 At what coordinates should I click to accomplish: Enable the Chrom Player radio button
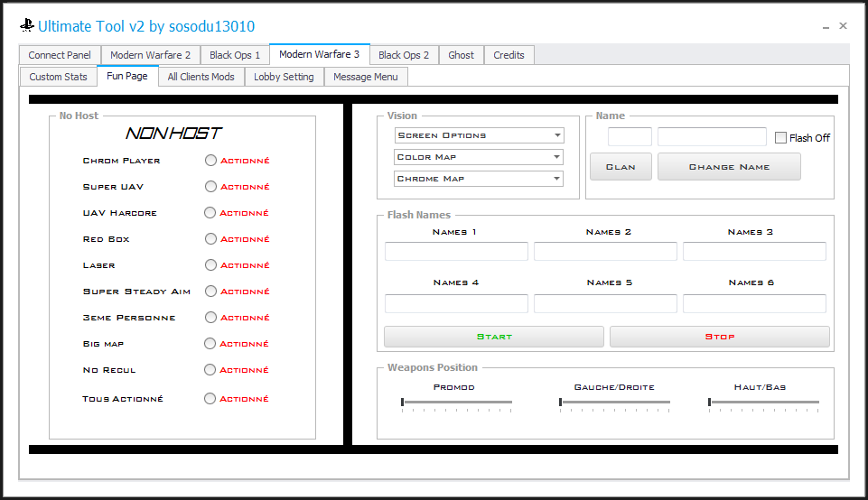pyautogui.click(x=210, y=161)
